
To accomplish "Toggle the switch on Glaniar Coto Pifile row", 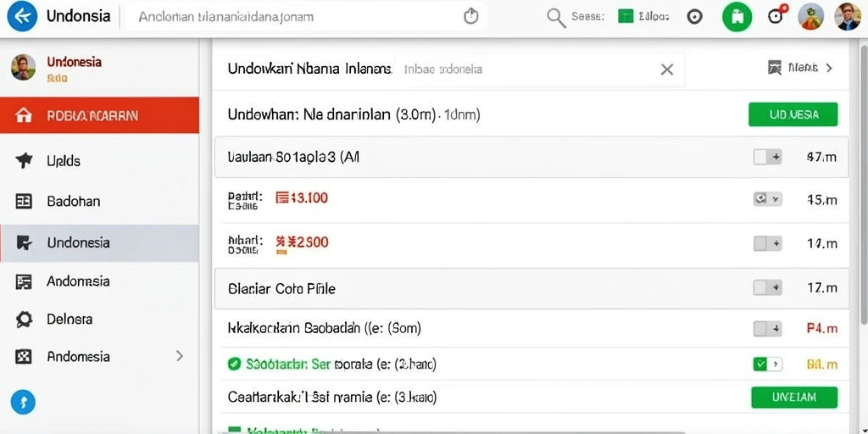I will coord(767,287).
